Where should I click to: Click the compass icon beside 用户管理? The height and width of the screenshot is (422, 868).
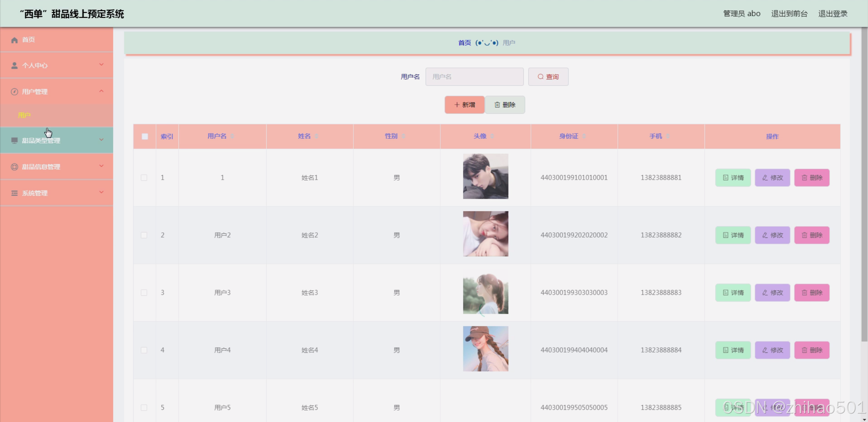[14, 92]
